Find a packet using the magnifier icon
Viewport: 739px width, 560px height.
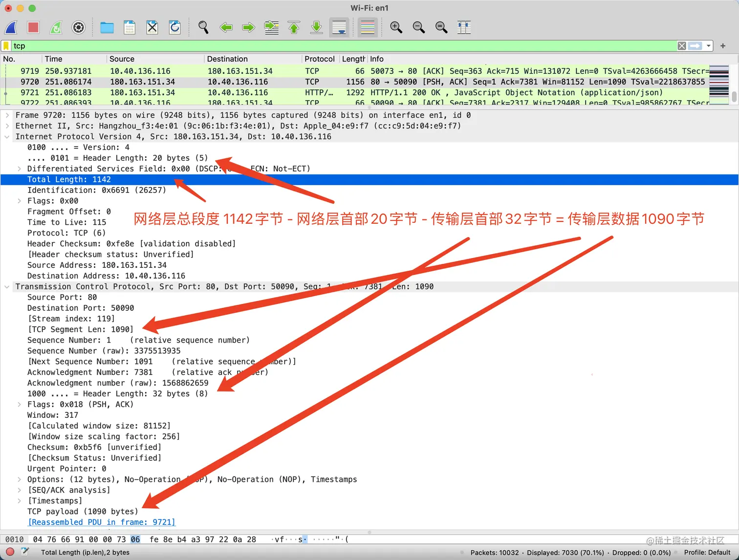pyautogui.click(x=203, y=27)
